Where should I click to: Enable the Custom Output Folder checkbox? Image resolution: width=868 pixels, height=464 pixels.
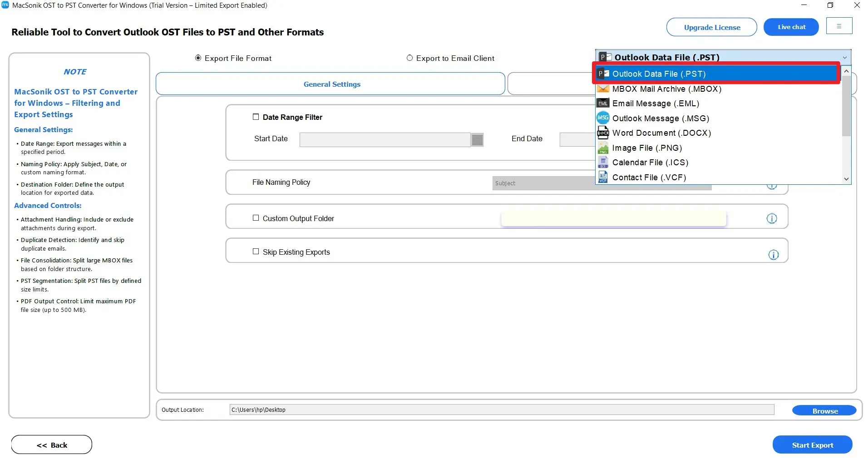point(256,218)
